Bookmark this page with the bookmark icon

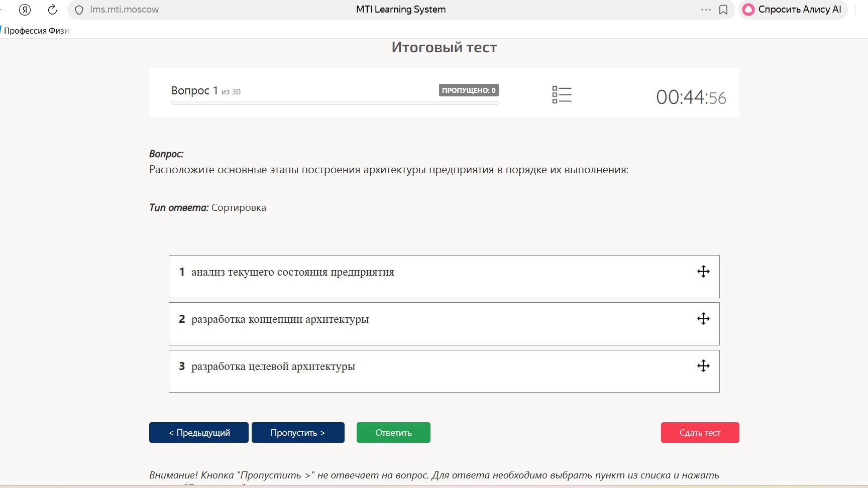(723, 10)
